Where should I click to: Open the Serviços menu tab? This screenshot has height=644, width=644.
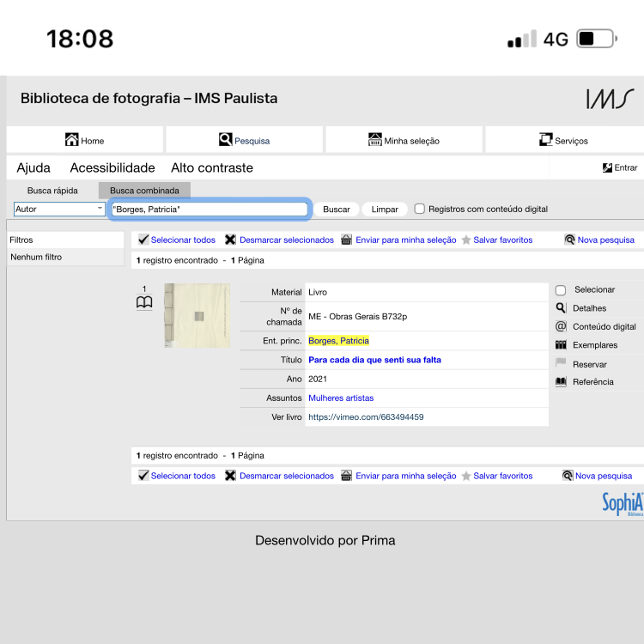tap(564, 140)
